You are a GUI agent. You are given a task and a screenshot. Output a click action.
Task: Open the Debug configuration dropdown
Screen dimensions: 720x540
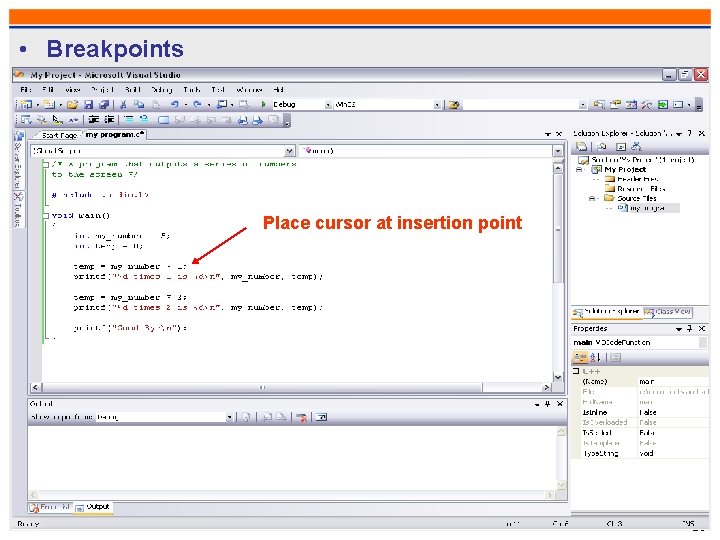328,105
